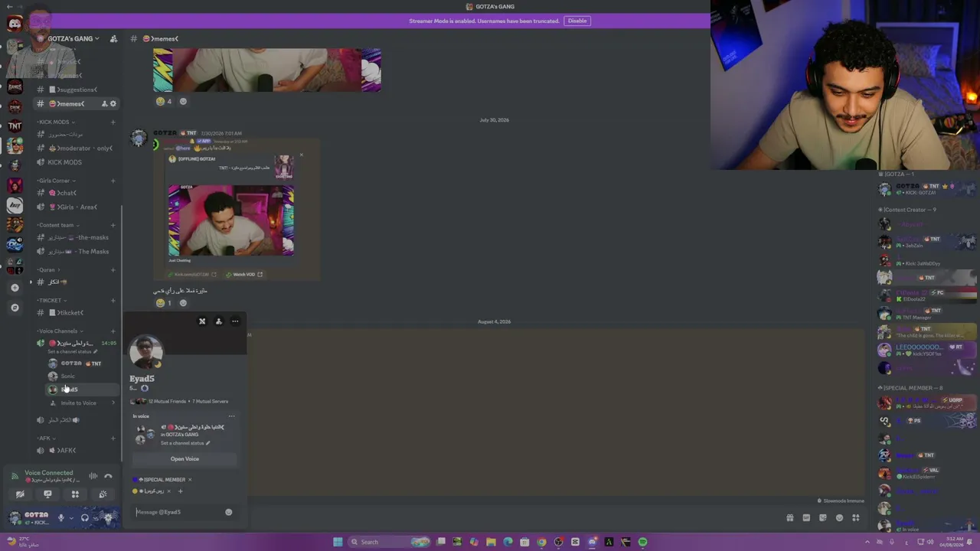Viewport: 980px width, 551px height.
Task: Open the GOTZA's GANG server dropdown menu
Action: (73, 38)
